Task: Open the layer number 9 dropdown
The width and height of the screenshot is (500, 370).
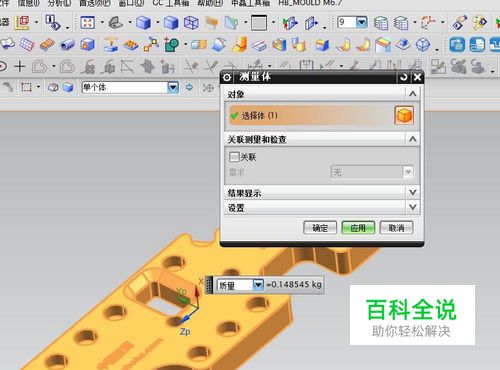Action: pyautogui.click(x=362, y=22)
